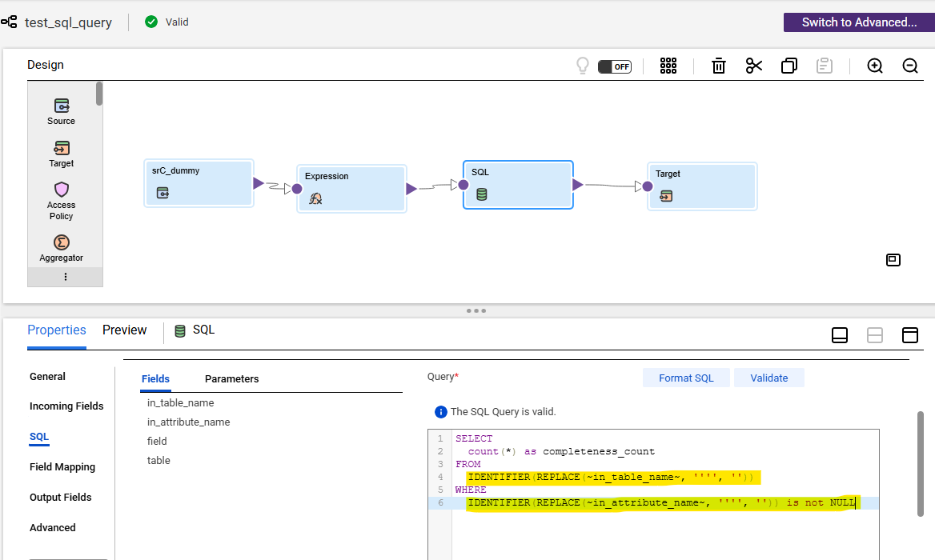The image size is (935, 560).
Task: Click the query panel vertical scrollbar
Action: coord(920,463)
